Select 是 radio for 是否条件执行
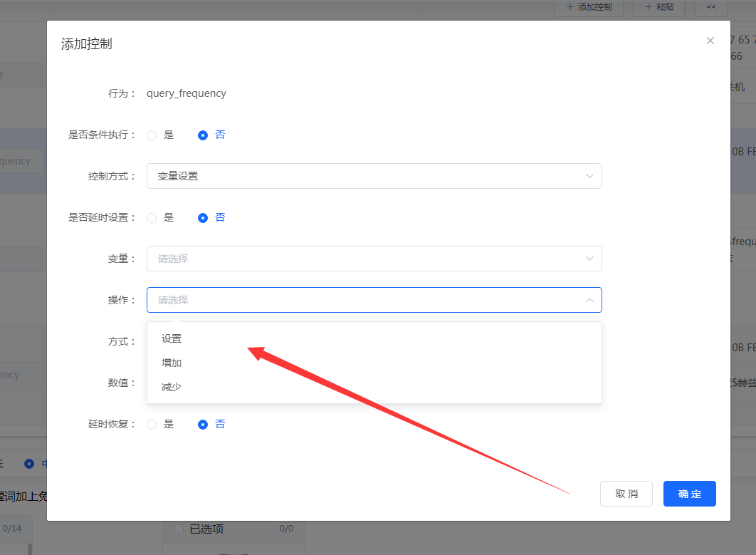The width and height of the screenshot is (756, 555). click(x=151, y=135)
